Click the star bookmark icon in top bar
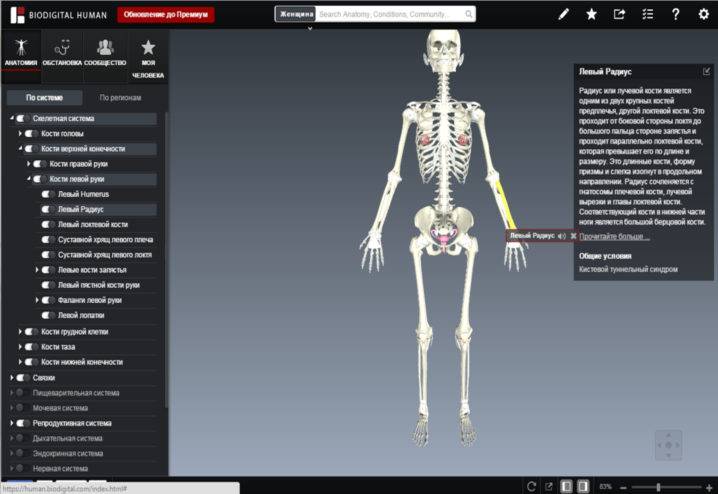This screenshot has width=718, height=494. pyautogui.click(x=591, y=14)
